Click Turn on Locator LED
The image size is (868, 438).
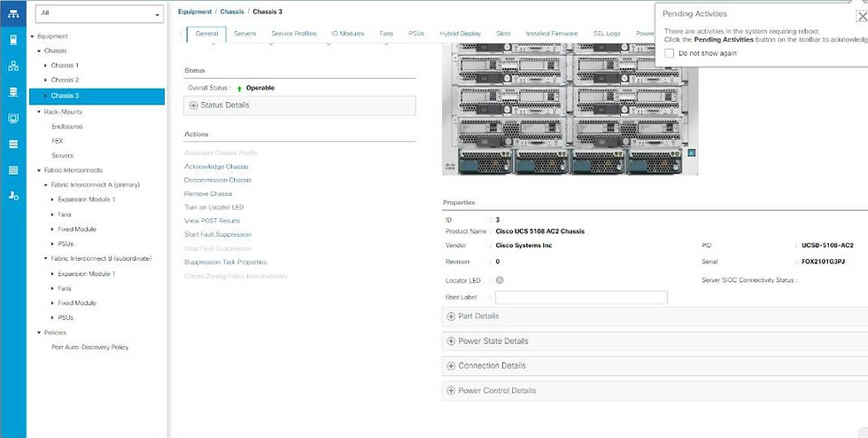tap(213, 207)
